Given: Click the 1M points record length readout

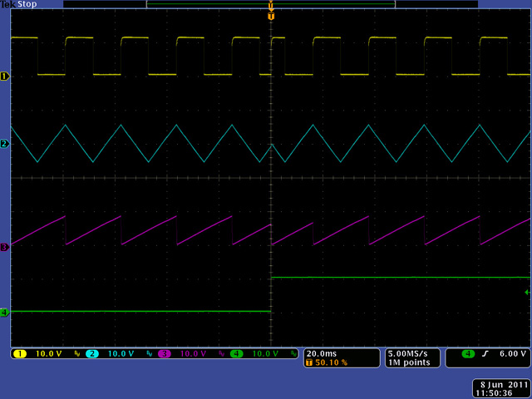Looking at the screenshot, I should (408, 362).
